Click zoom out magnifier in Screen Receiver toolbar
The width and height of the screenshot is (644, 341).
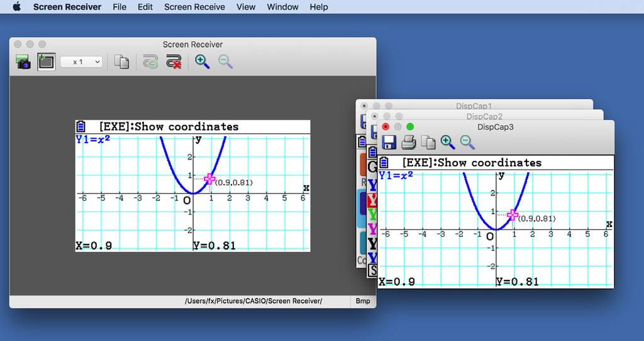click(x=226, y=62)
